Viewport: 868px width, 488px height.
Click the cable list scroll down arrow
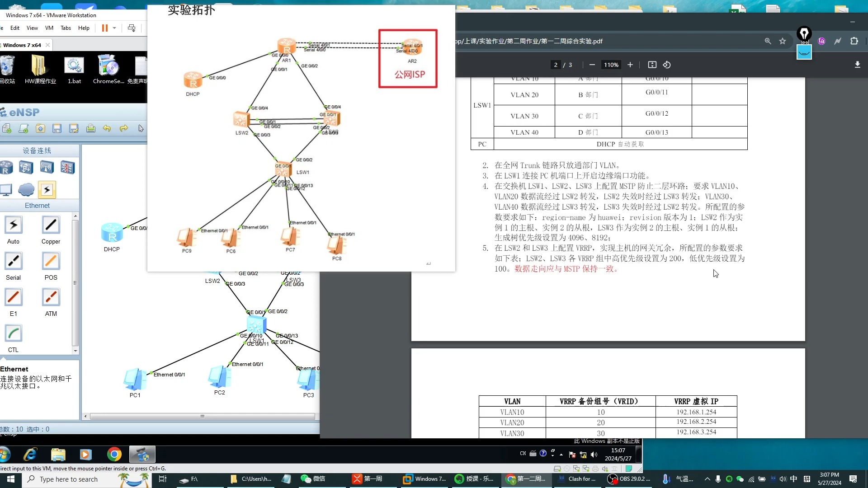click(75, 351)
